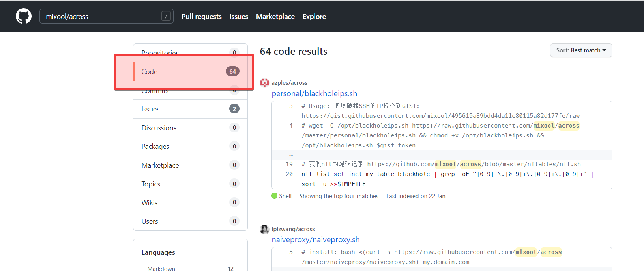
Task: Select the Users filter
Action: coord(191,221)
